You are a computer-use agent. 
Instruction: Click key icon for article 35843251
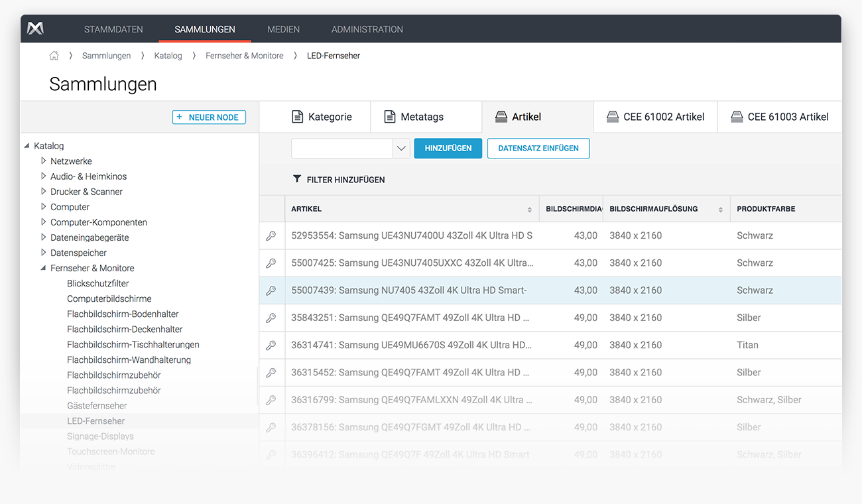coord(271,318)
